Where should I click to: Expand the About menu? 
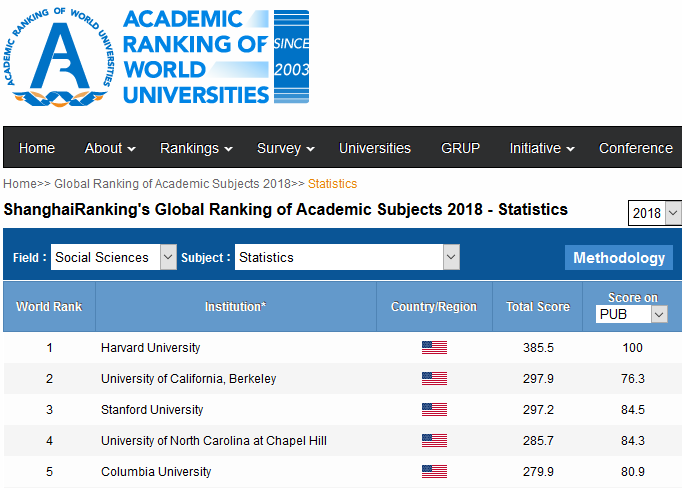(x=110, y=148)
